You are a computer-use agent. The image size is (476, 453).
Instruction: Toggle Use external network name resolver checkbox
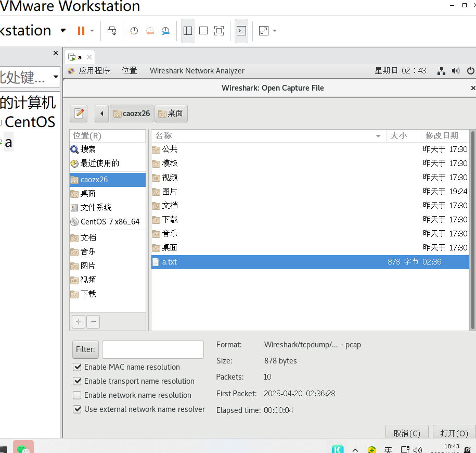(78, 409)
